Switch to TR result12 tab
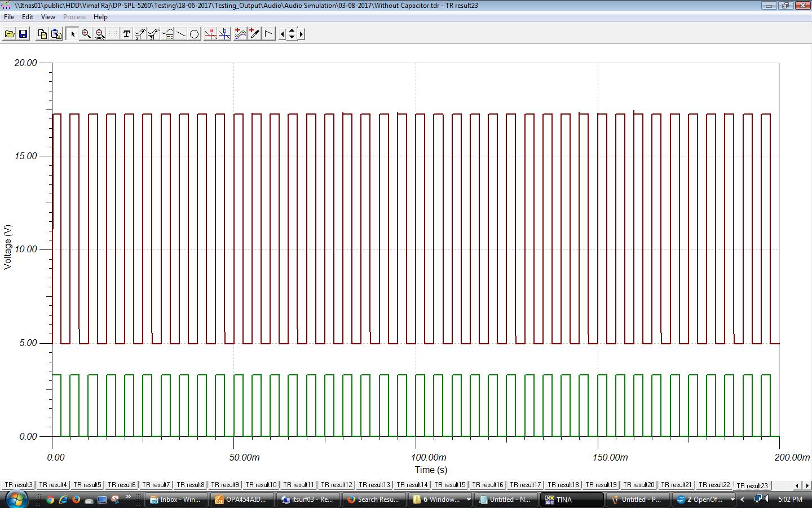The height and width of the screenshot is (508, 812). pos(337,485)
